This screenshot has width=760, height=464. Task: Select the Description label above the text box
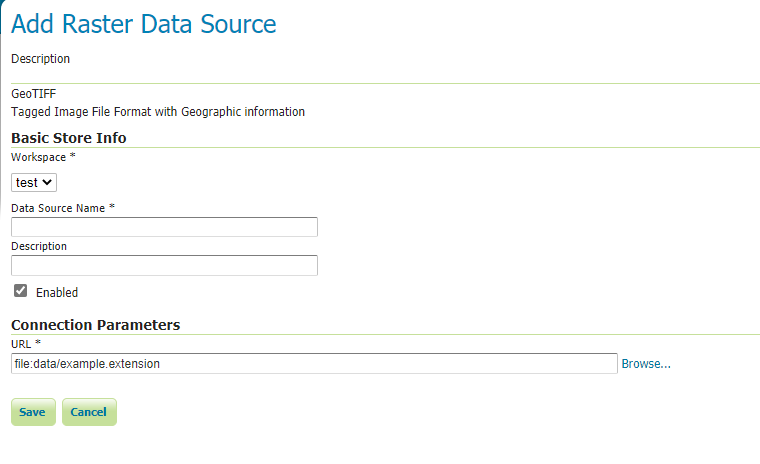[39, 246]
